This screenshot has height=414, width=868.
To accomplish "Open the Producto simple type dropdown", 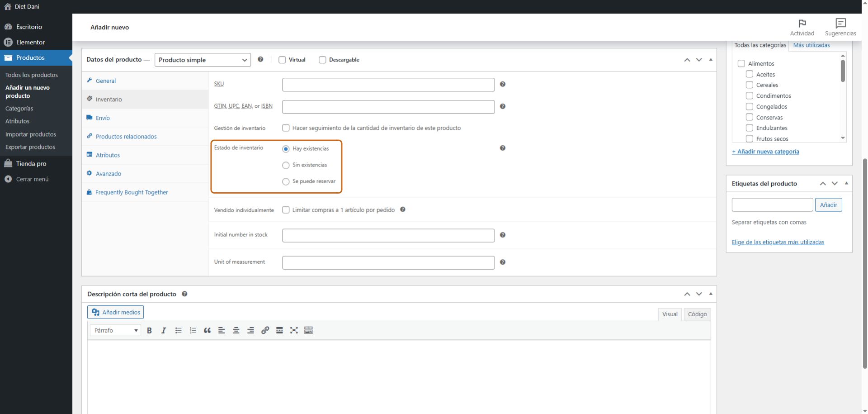I will [203, 60].
